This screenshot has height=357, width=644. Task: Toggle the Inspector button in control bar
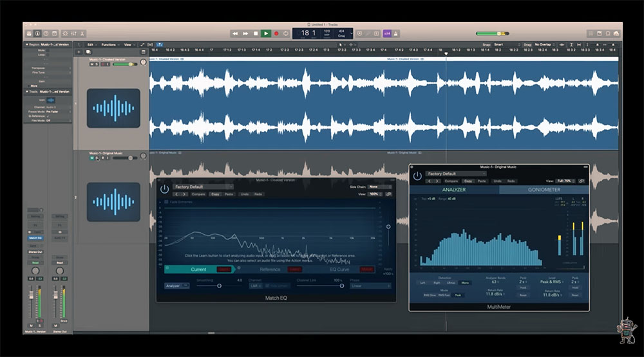pos(37,33)
